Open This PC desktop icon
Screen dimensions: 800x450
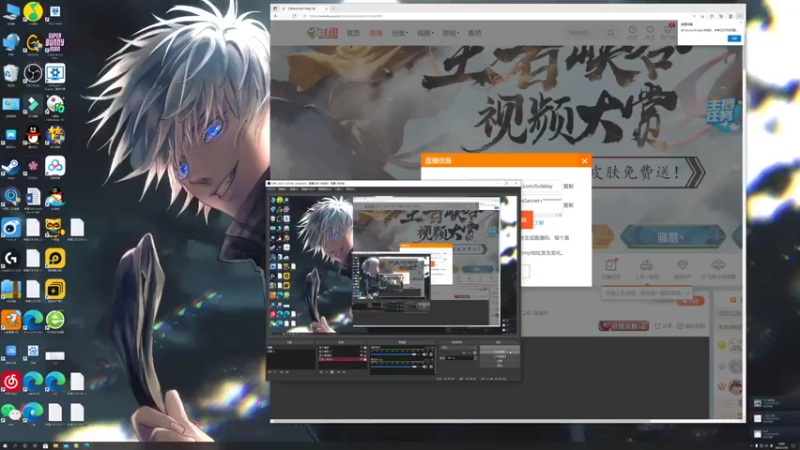coord(11,12)
